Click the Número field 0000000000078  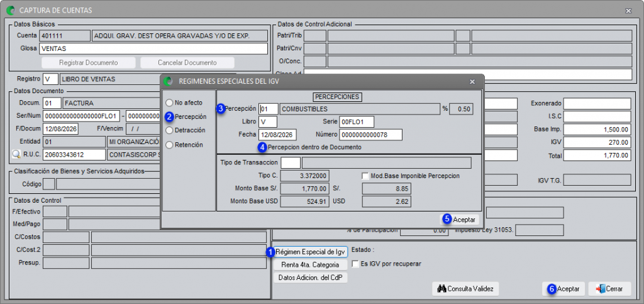(370, 135)
